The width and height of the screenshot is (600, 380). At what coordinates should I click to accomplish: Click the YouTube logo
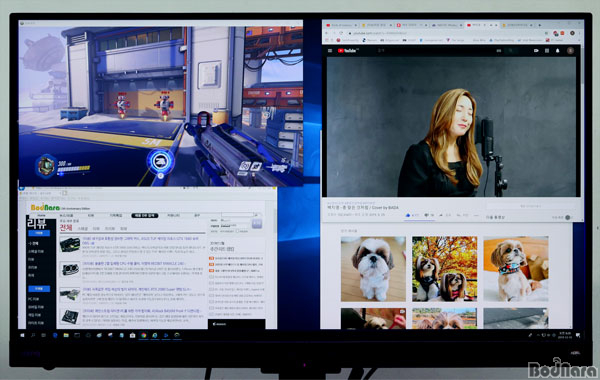(348, 51)
